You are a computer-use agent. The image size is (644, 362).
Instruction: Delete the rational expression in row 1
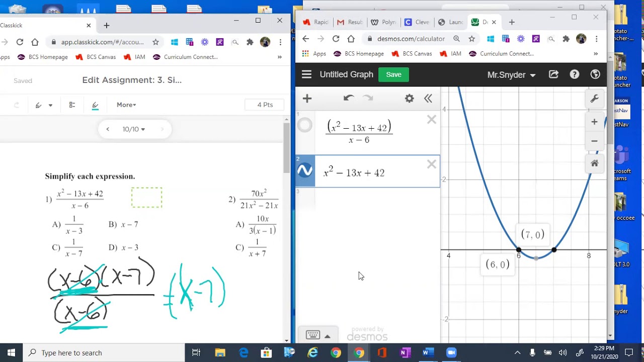coord(432,120)
